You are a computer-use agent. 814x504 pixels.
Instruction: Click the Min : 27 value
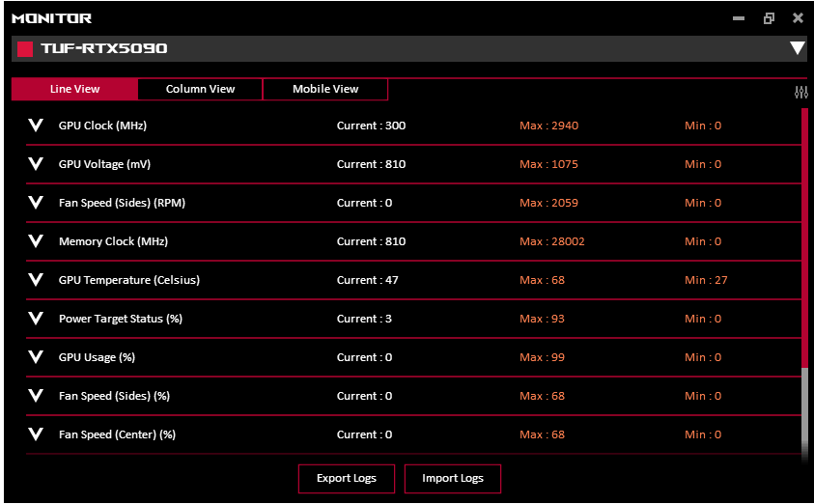[x=706, y=280]
